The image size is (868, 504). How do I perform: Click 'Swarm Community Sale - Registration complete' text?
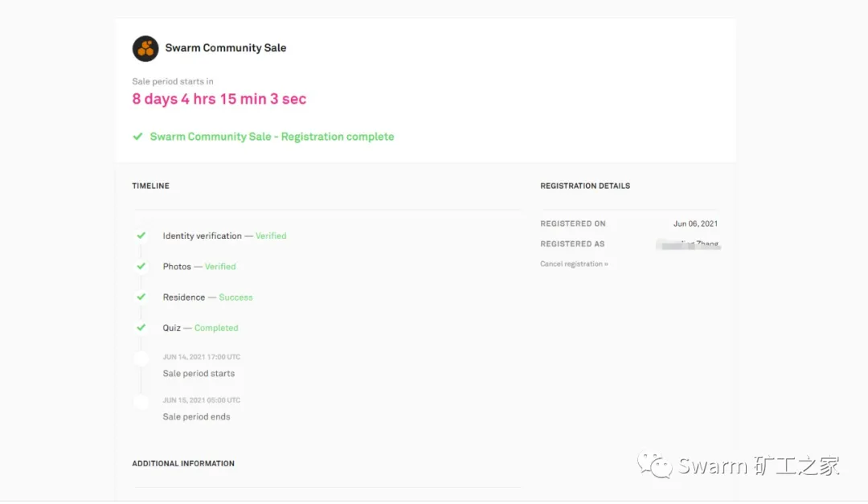click(x=272, y=137)
